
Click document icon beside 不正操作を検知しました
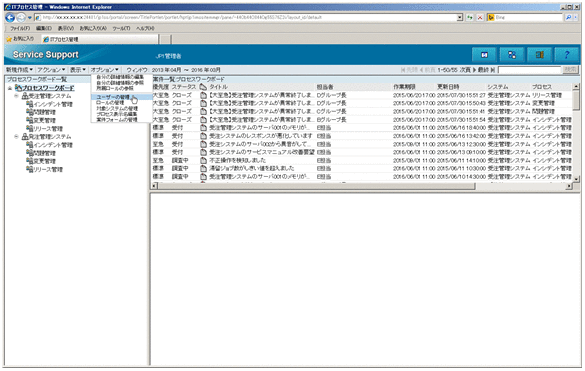203,160
